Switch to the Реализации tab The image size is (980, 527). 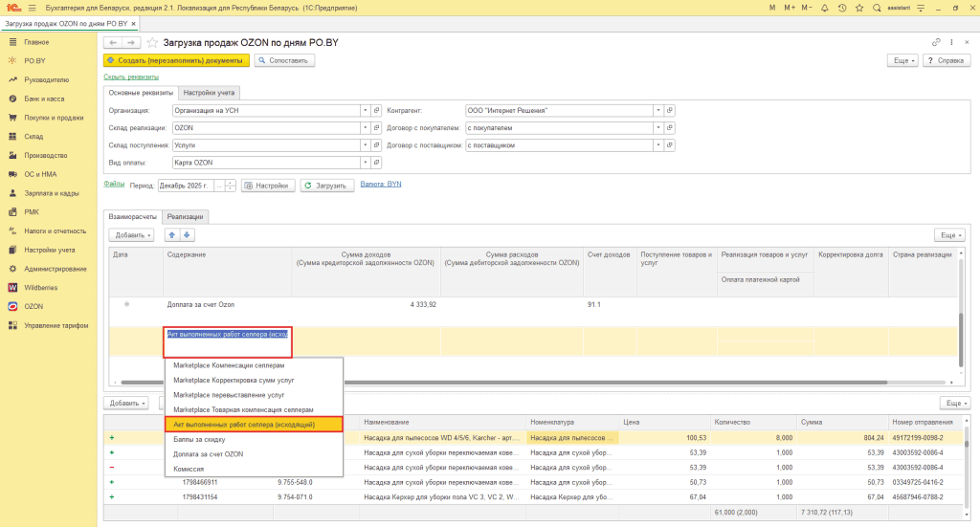(x=185, y=217)
